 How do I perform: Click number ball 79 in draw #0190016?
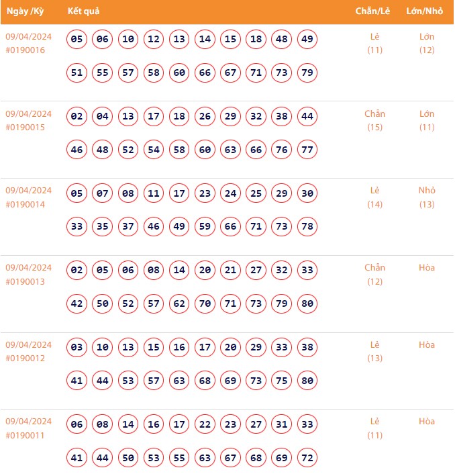click(307, 73)
